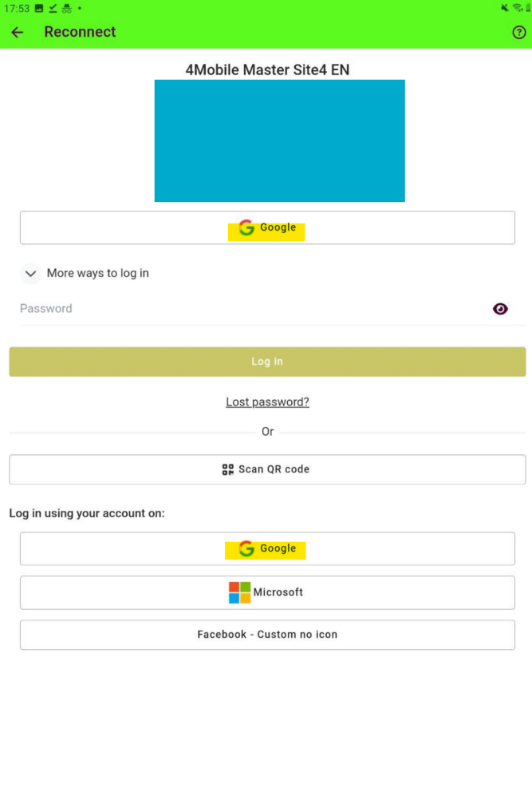This screenshot has width=532, height=791.
Task: Tap the back arrow in Reconnect header
Action: [x=17, y=32]
